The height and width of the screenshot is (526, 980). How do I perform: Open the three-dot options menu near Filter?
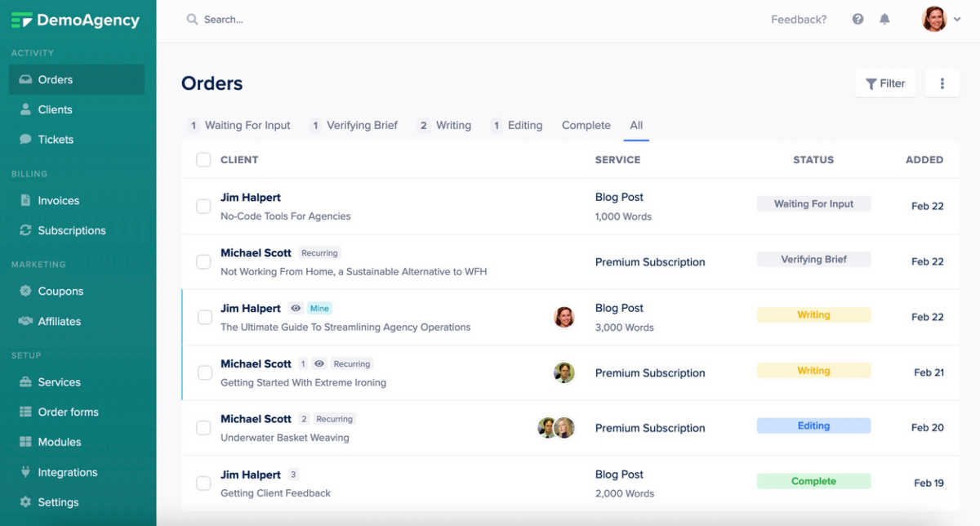coord(942,83)
